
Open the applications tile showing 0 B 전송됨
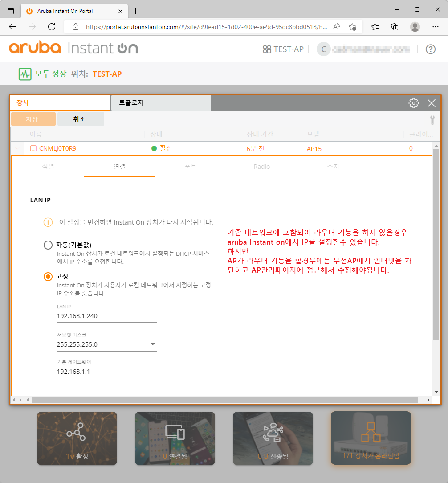273,438
